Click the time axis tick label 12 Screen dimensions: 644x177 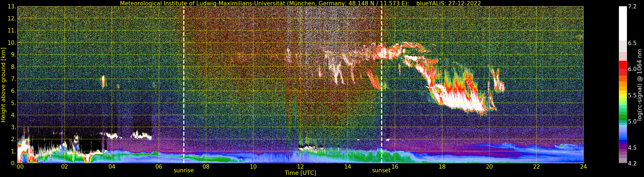(x=300, y=166)
